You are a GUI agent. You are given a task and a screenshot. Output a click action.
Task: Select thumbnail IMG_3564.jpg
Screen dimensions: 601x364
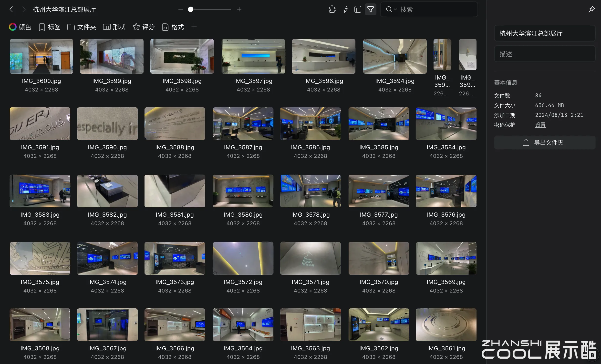click(x=243, y=325)
